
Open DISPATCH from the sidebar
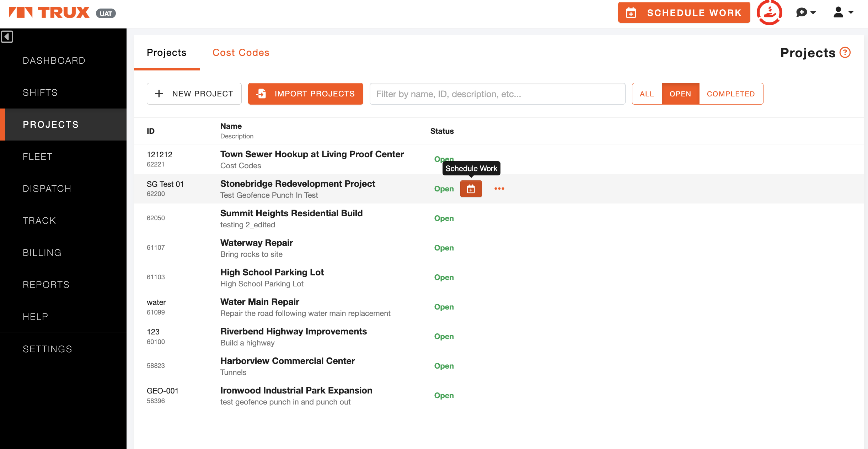click(47, 189)
